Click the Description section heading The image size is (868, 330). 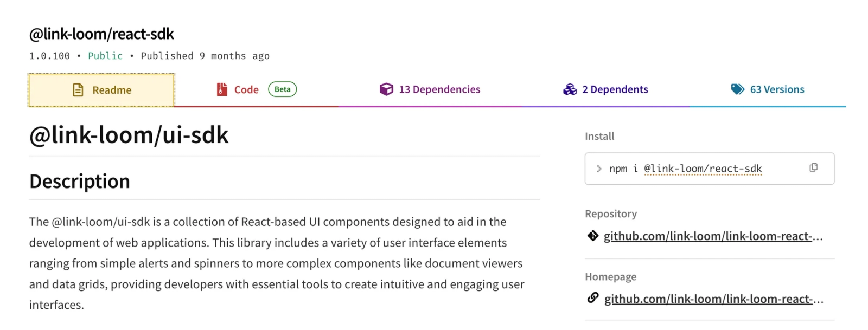[x=80, y=181]
